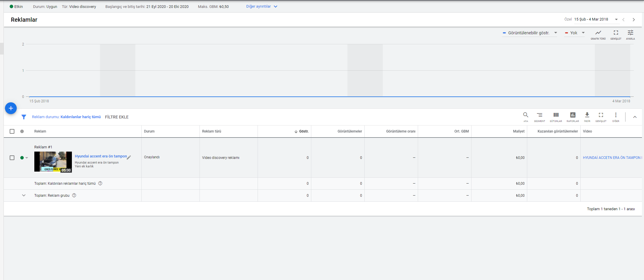Open the Sütunlar columns icon
Viewport: 644px width, 280px height.
556,116
